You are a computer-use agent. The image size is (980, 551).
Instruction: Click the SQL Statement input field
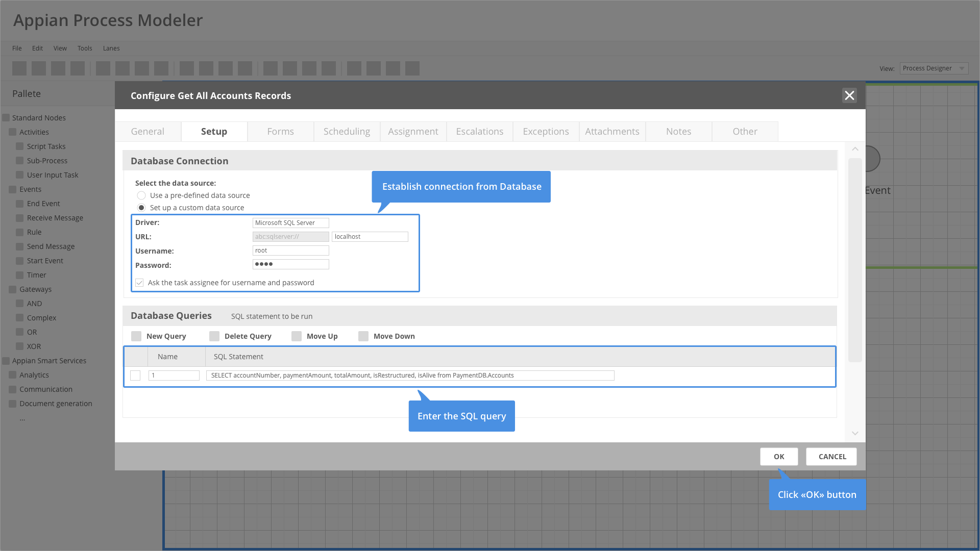tap(410, 375)
